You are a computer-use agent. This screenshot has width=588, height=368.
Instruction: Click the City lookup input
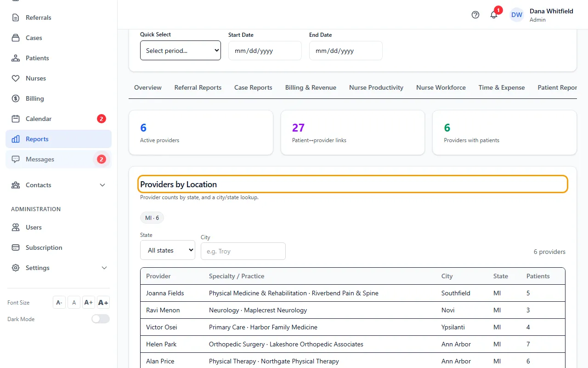pyautogui.click(x=243, y=251)
